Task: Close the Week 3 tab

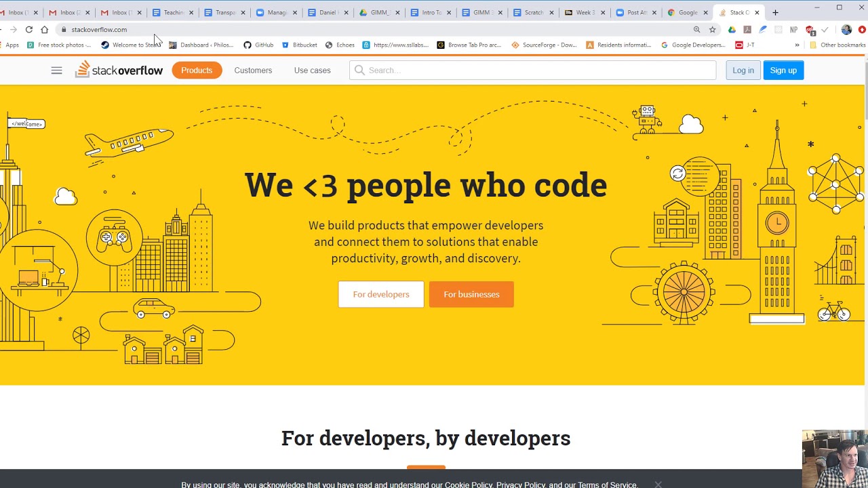Action: point(602,12)
